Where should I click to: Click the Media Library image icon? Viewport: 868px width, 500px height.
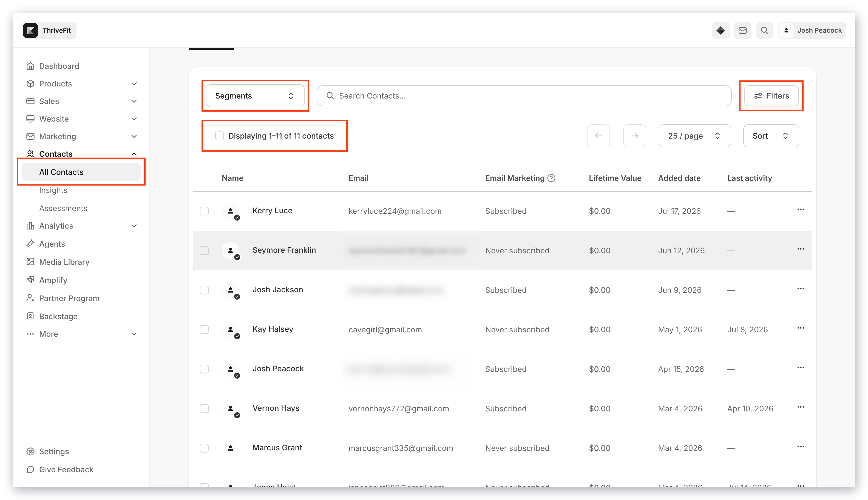pos(30,262)
